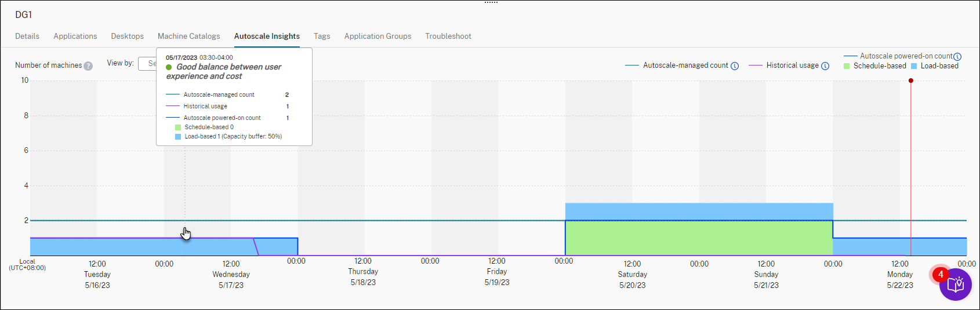Open the Applications tab
This screenshot has width=980, height=310.
[x=75, y=36]
